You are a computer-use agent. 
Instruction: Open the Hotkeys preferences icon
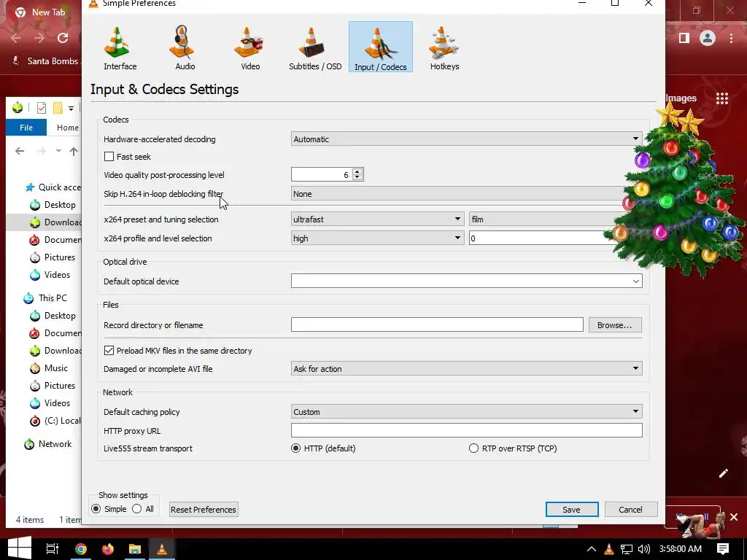pyautogui.click(x=444, y=47)
